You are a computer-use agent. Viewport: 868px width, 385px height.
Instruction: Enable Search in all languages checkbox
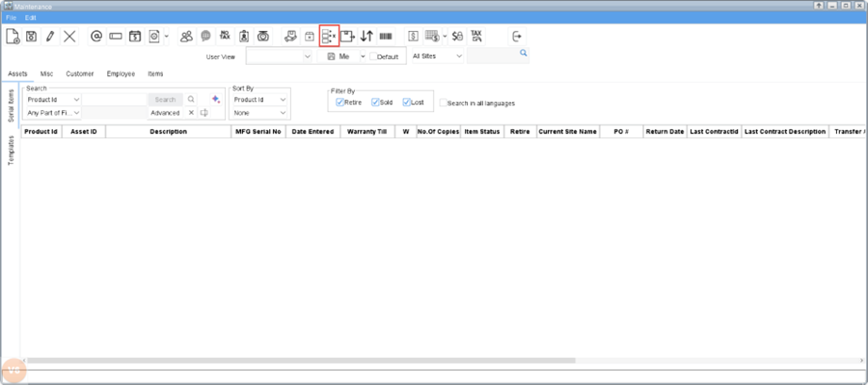point(443,103)
